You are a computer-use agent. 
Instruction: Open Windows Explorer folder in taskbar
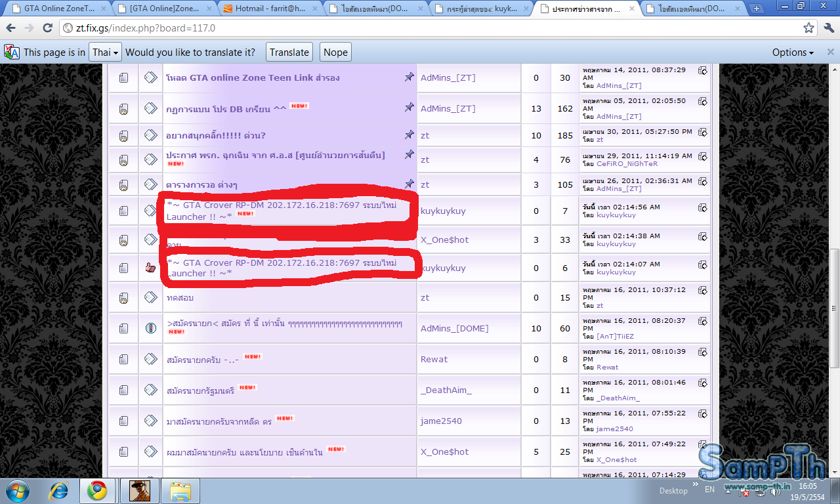coord(180,490)
